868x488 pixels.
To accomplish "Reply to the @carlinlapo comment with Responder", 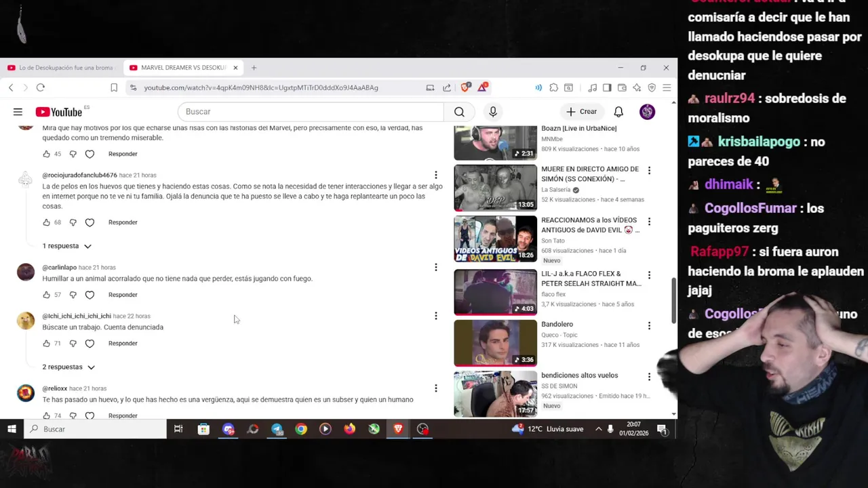I will (123, 295).
